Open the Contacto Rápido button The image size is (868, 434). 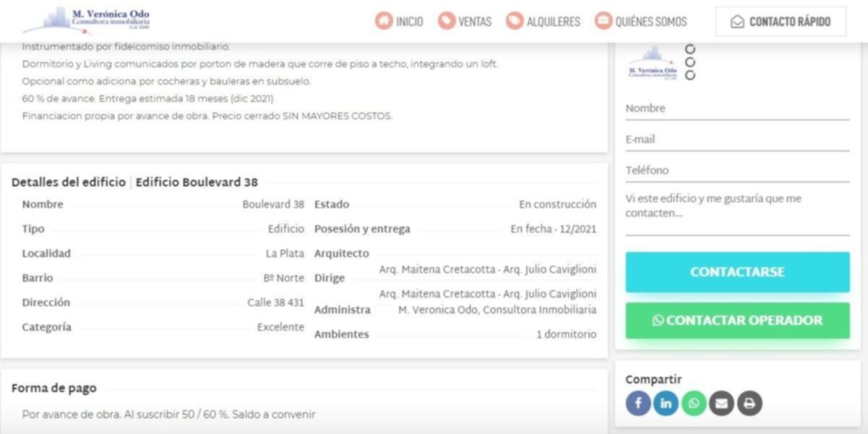pyautogui.click(x=780, y=22)
